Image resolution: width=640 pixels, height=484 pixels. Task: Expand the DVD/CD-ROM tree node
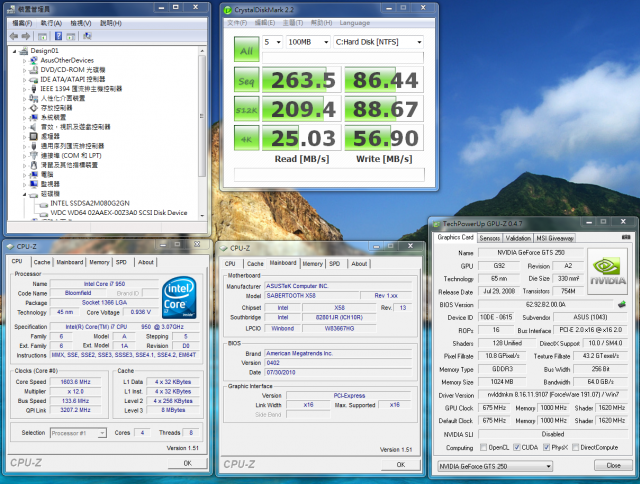click(x=24, y=70)
